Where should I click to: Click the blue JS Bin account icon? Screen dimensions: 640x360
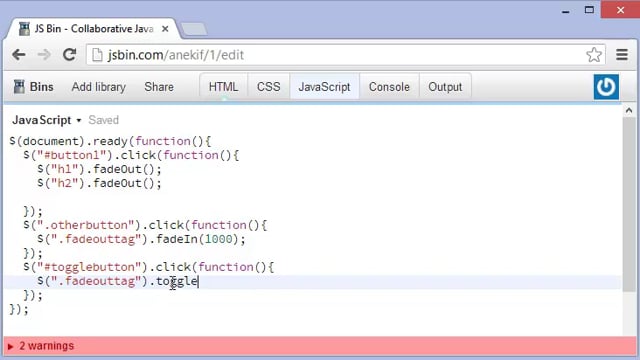606,87
